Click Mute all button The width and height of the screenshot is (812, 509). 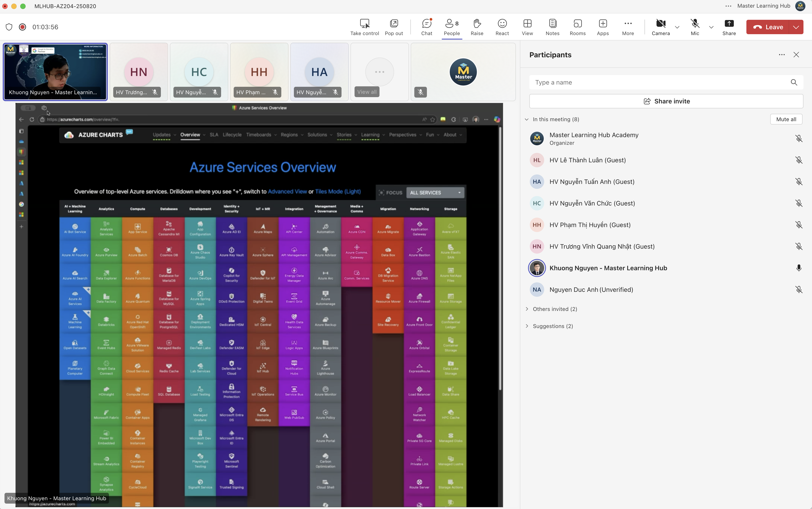786,119
